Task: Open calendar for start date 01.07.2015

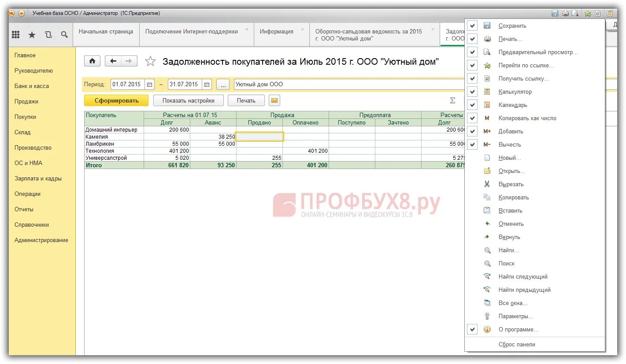Action: 150,84
